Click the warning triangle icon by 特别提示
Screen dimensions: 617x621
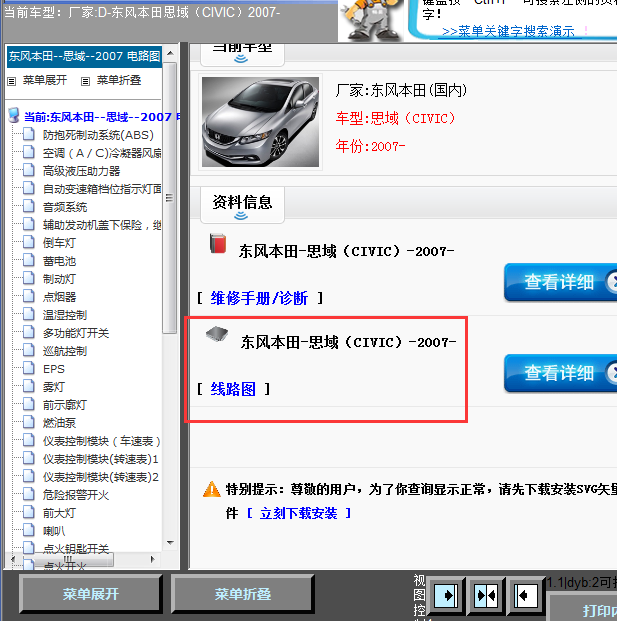(211, 489)
